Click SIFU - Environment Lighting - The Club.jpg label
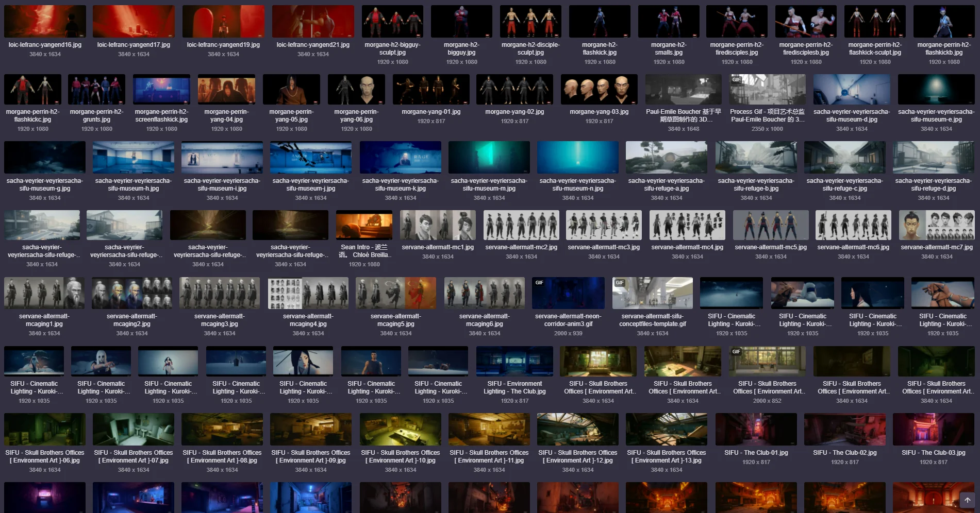980x513 pixels. coord(514,387)
